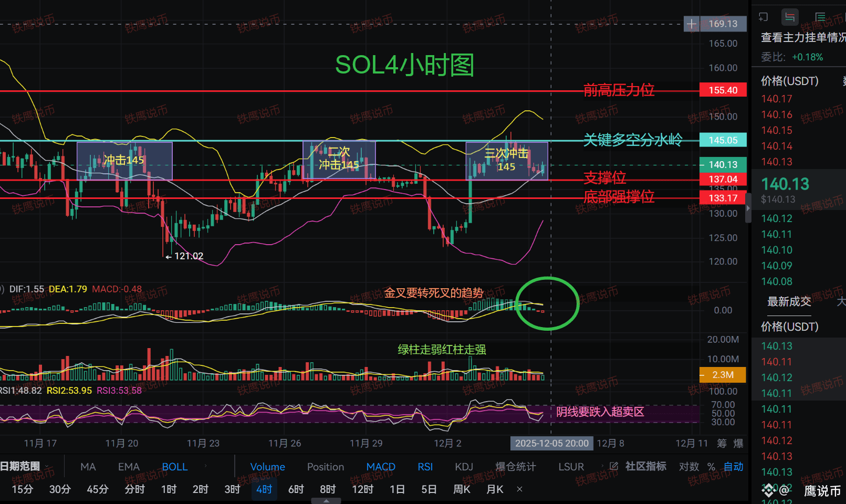846x504 pixels.
Task: Select the buy-orders list view icon
Action: coord(820,17)
